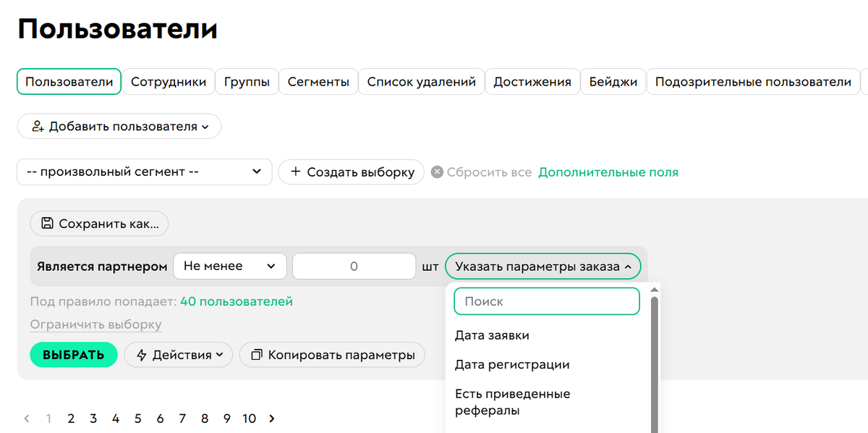Click the copy icon on 'Копировать параметры'
868x433 pixels.
click(258, 355)
